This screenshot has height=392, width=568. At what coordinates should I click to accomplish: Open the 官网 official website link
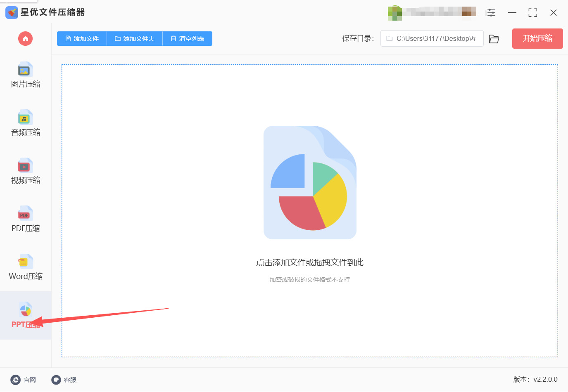(x=24, y=380)
